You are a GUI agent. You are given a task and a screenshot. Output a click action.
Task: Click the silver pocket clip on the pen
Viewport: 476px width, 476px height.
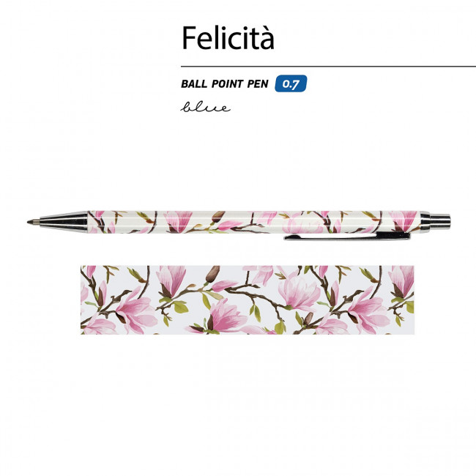pyautogui.click(x=347, y=237)
